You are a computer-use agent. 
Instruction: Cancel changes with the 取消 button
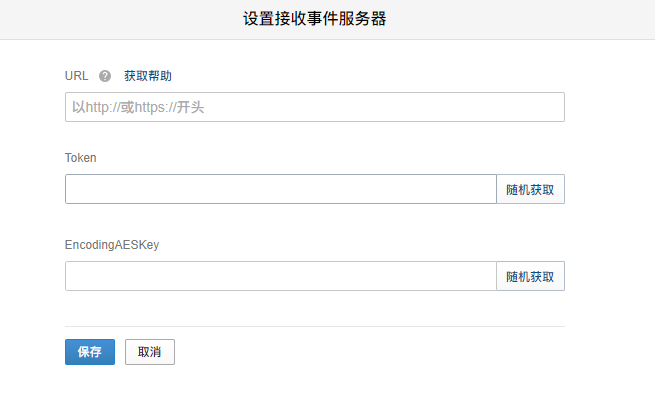pos(150,352)
